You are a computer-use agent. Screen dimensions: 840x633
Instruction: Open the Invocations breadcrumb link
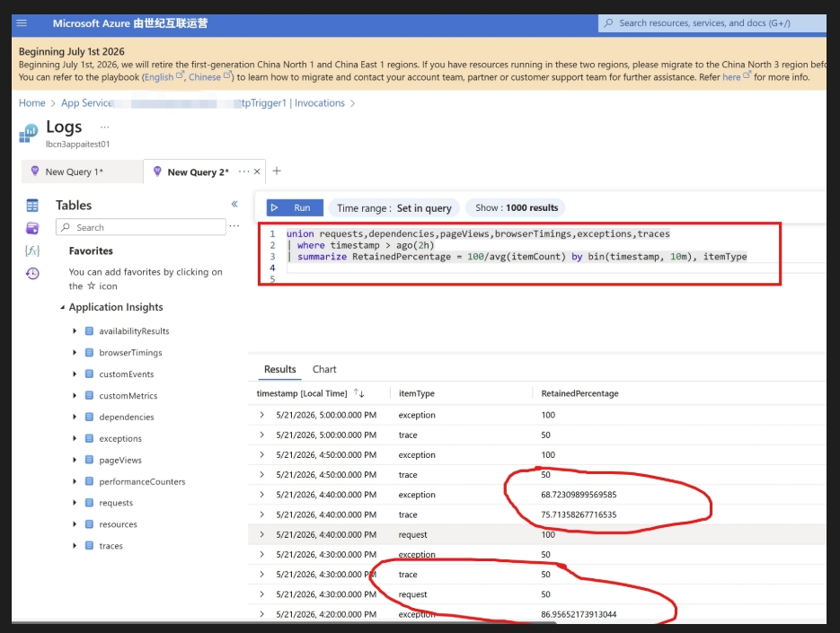click(x=319, y=103)
